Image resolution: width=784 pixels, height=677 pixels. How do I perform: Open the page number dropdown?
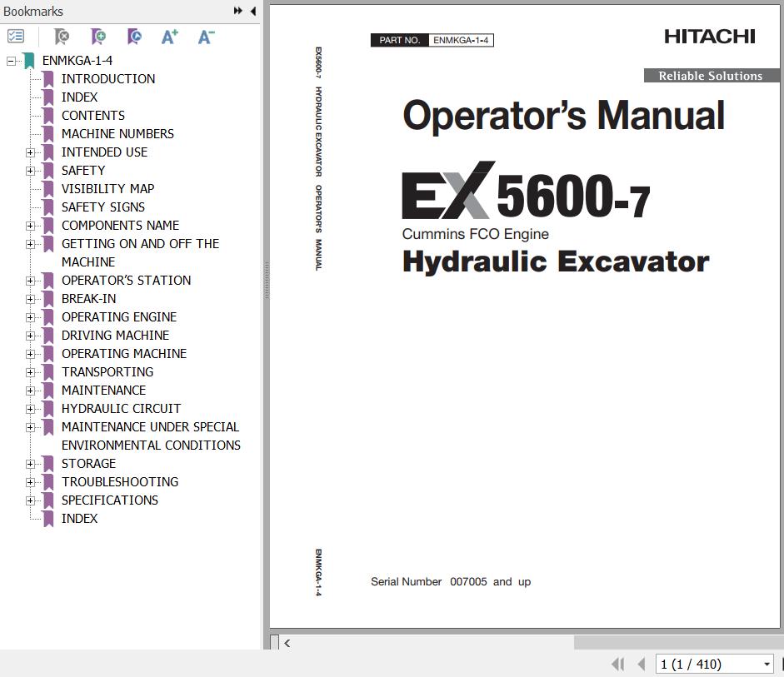click(767, 664)
